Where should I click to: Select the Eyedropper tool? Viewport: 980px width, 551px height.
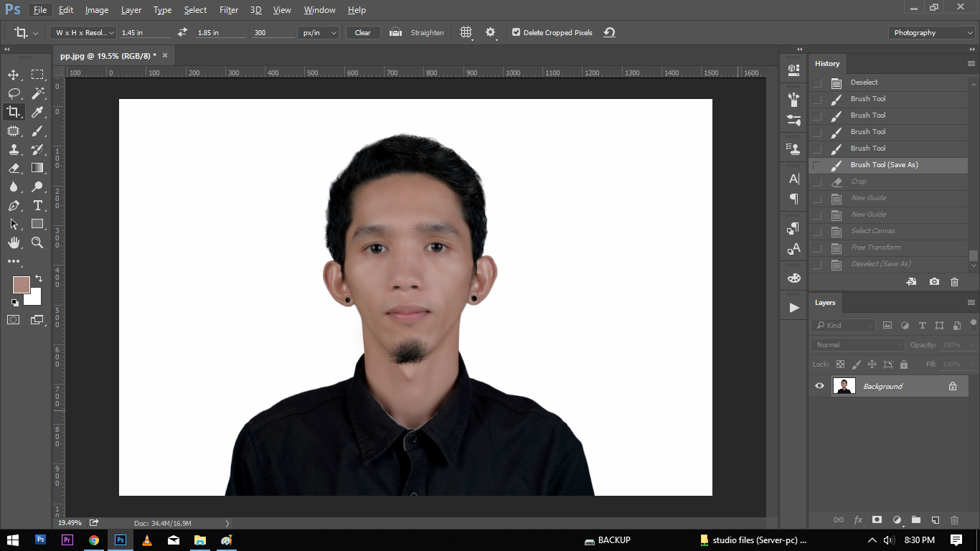pyautogui.click(x=37, y=112)
